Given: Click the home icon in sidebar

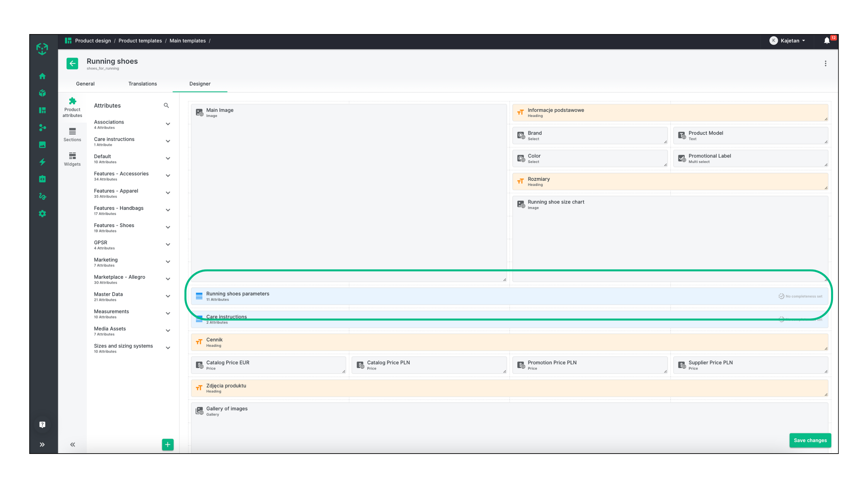Looking at the screenshot, I should pos(42,76).
